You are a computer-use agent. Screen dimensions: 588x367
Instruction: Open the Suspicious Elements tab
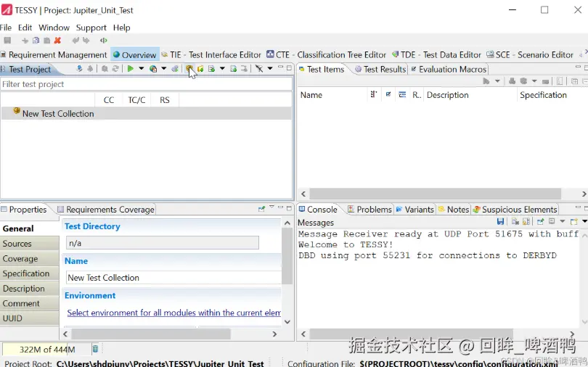(515, 210)
